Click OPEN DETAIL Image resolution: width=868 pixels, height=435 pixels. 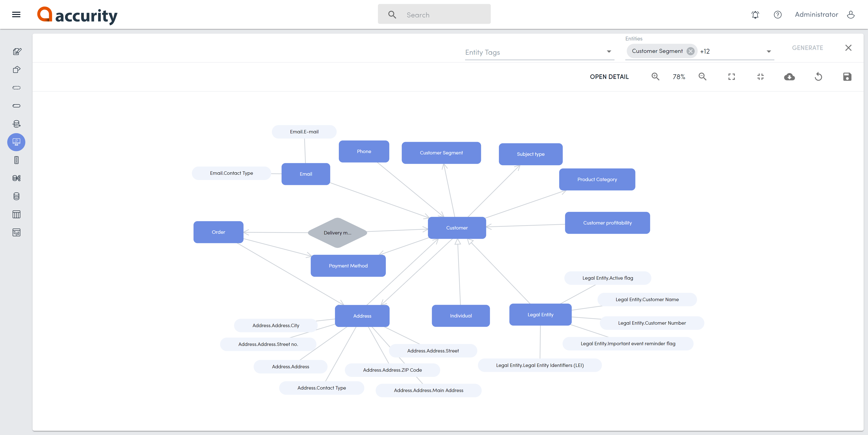(609, 76)
